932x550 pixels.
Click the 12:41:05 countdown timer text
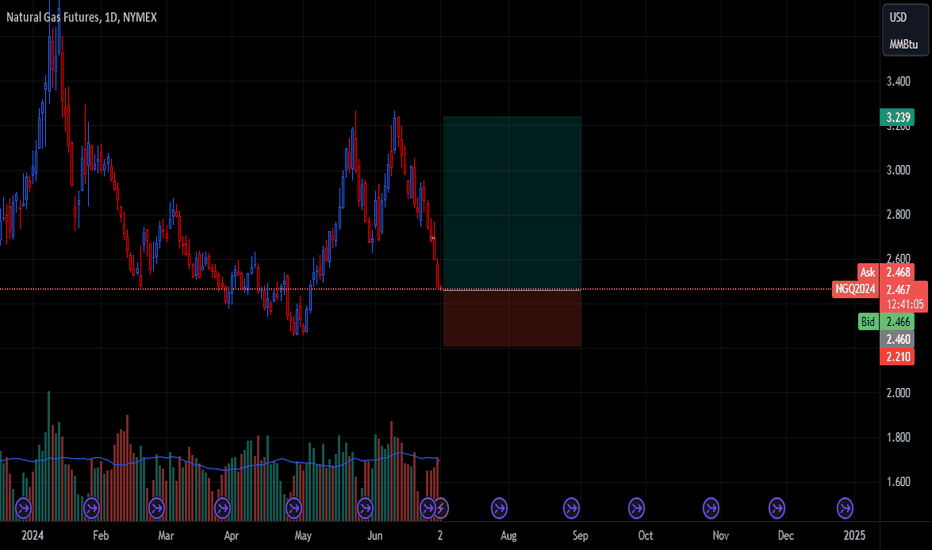pos(905,304)
